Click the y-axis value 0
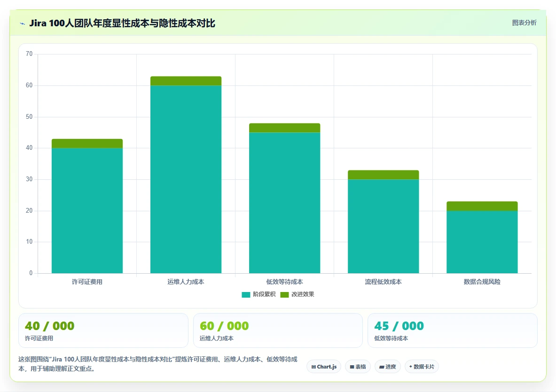Image resolution: width=556 pixels, height=392 pixels. click(x=31, y=273)
